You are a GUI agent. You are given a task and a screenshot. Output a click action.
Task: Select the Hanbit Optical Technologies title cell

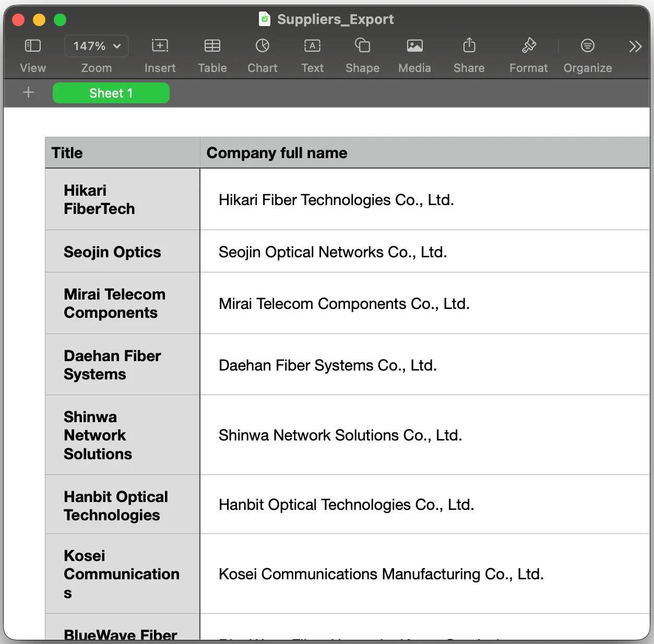coord(123,505)
